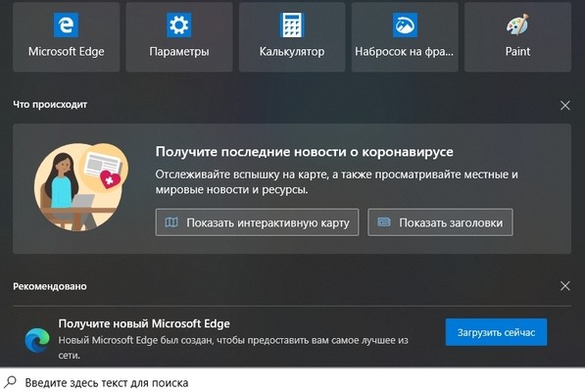Click the new Microsoft Edge logo
Screen dimensions: 585x392
click(x=37, y=340)
